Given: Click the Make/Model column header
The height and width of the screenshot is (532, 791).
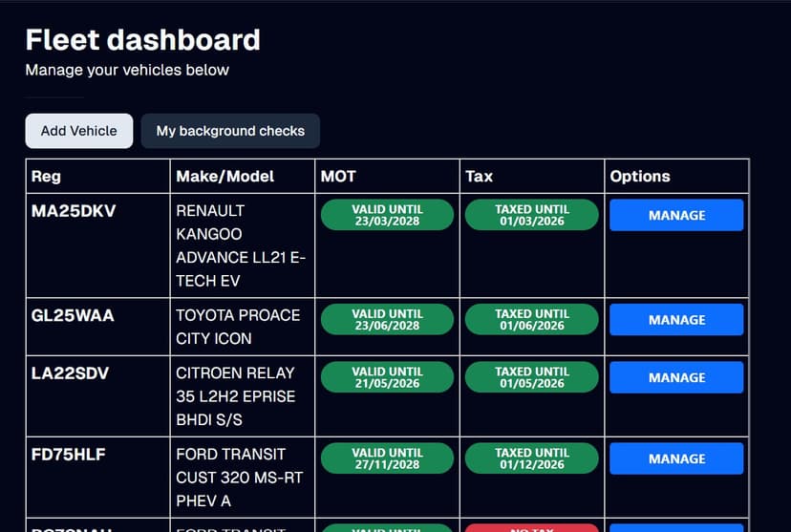Looking at the screenshot, I should (x=243, y=177).
